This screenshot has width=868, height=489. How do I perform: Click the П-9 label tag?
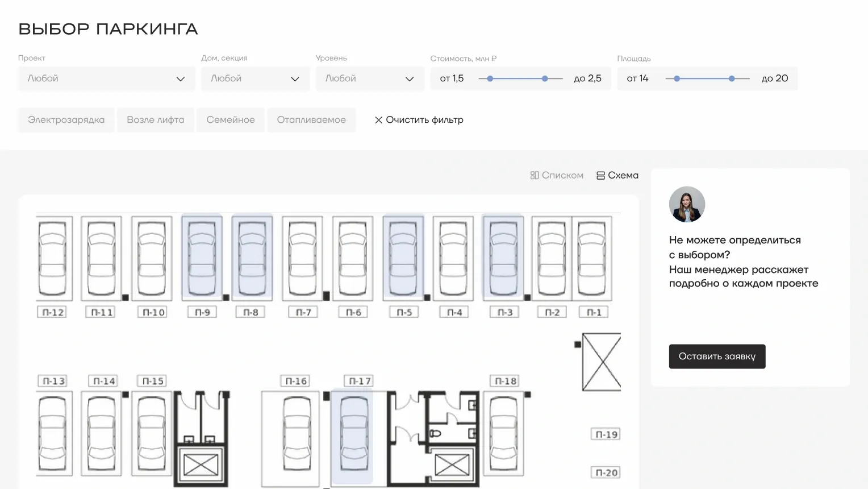[202, 312]
